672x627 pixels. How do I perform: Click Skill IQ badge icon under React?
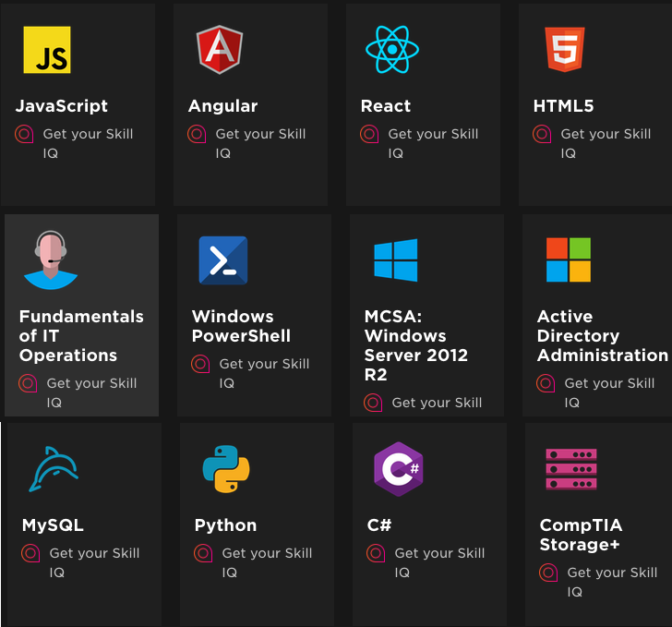[369, 134]
